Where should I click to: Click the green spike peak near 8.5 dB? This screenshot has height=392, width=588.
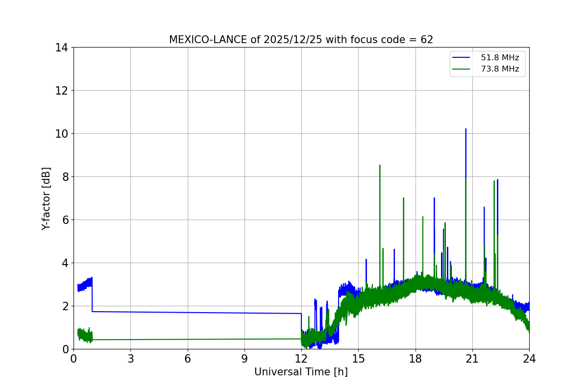(x=380, y=166)
